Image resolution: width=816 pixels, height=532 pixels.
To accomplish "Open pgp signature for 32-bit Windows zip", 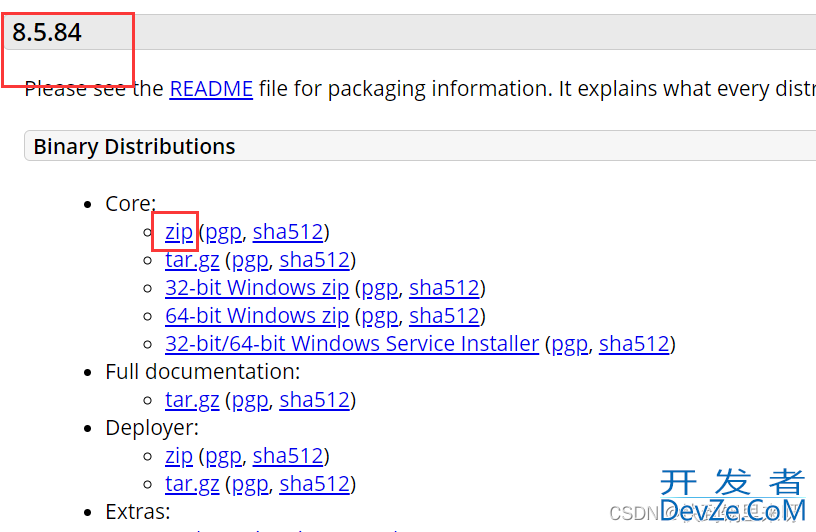I will tap(380, 288).
